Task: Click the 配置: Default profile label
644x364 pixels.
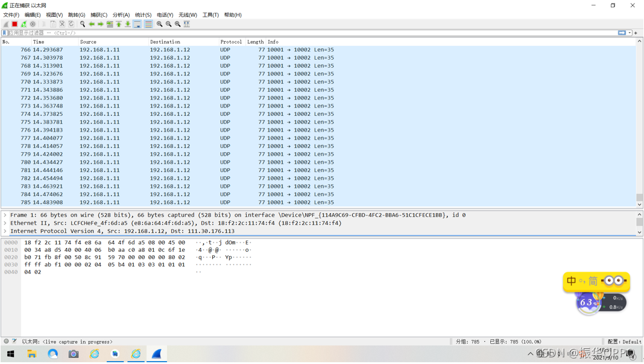Action: (623, 342)
